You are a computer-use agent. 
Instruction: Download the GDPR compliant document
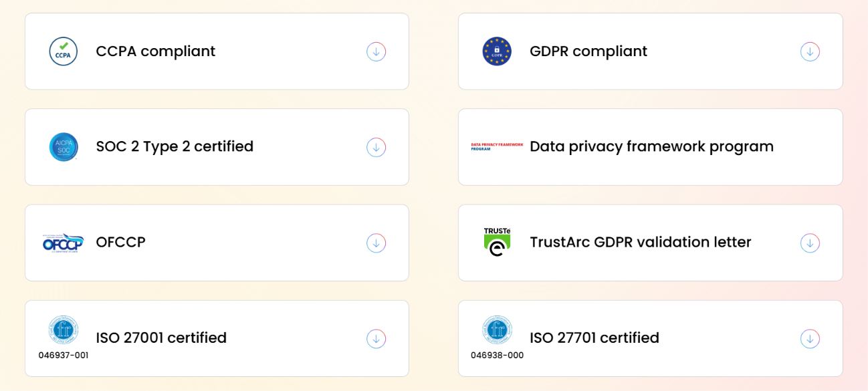click(x=810, y=51)
